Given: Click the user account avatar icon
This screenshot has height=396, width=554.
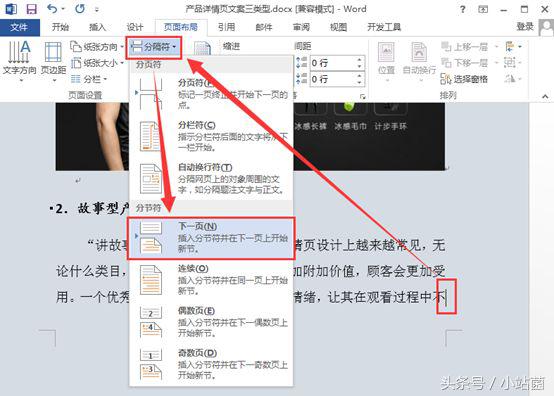Looking at the screenshot, I should point(546,27).
